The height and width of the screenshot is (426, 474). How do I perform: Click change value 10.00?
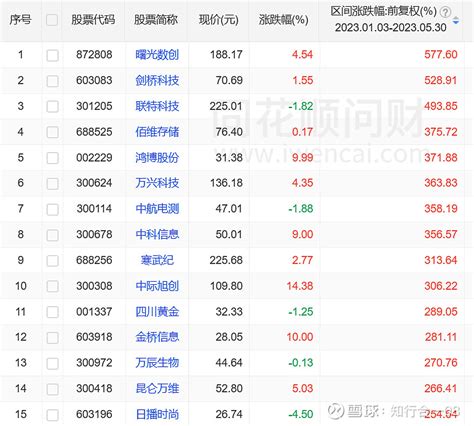(x=300, y=337)
